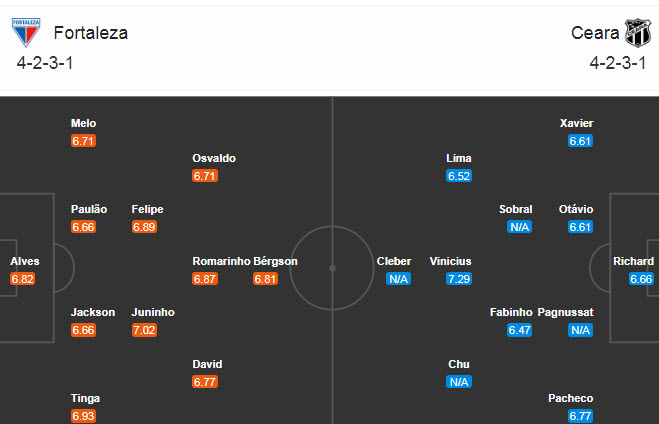Click Pacheco's 6.77 rating badge
659x424 pixels.
581,416
